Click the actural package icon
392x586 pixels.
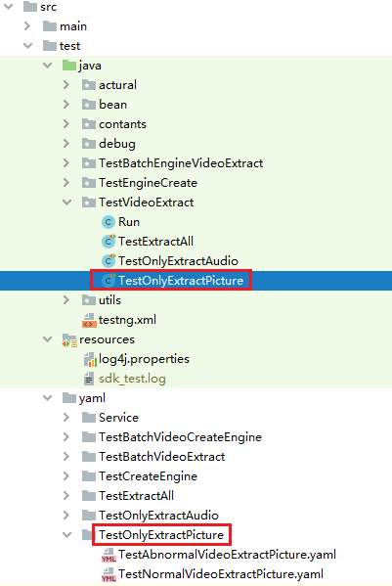pos(89,85)
